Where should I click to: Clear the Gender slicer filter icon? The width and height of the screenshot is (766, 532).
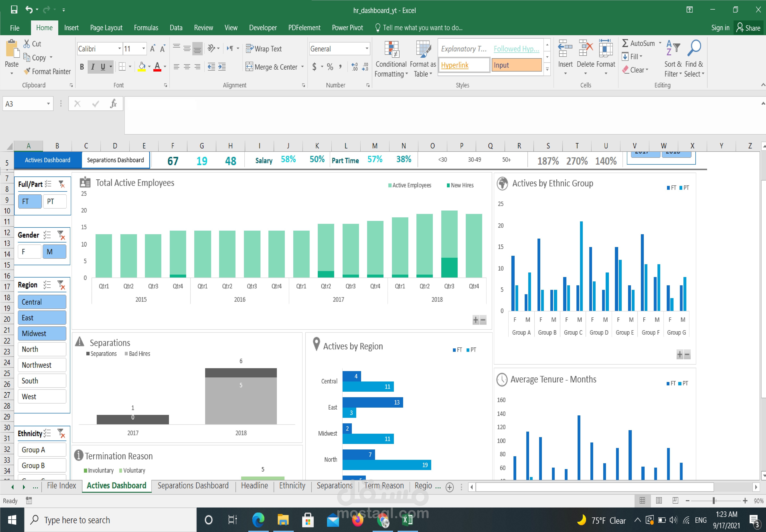click(x=61, y=235)
